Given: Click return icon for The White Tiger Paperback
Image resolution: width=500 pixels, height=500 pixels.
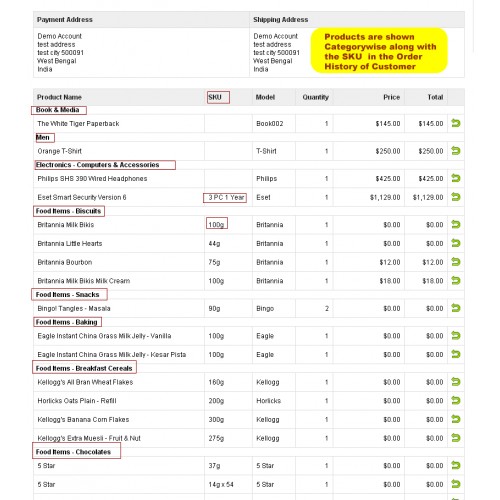Looking at the screenshot, I should (456, 123).
